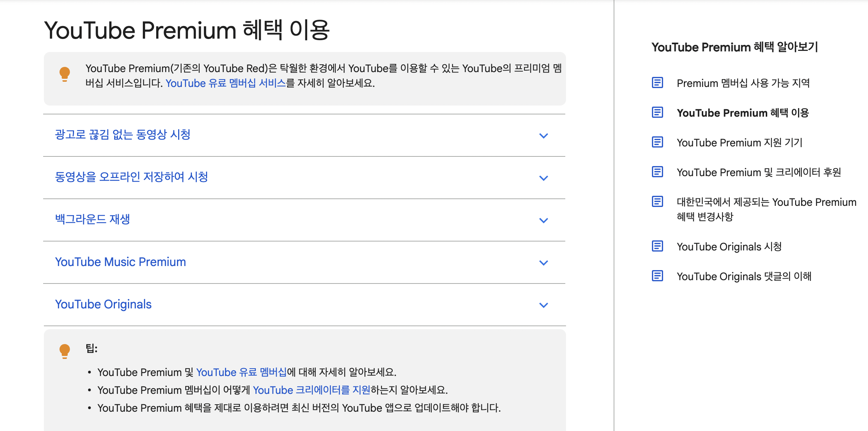The image size is (868, 431).
Task: Expand chevron for 광고로 끊김 없는 동영상 시청
Action: click(x=543, y=136)
